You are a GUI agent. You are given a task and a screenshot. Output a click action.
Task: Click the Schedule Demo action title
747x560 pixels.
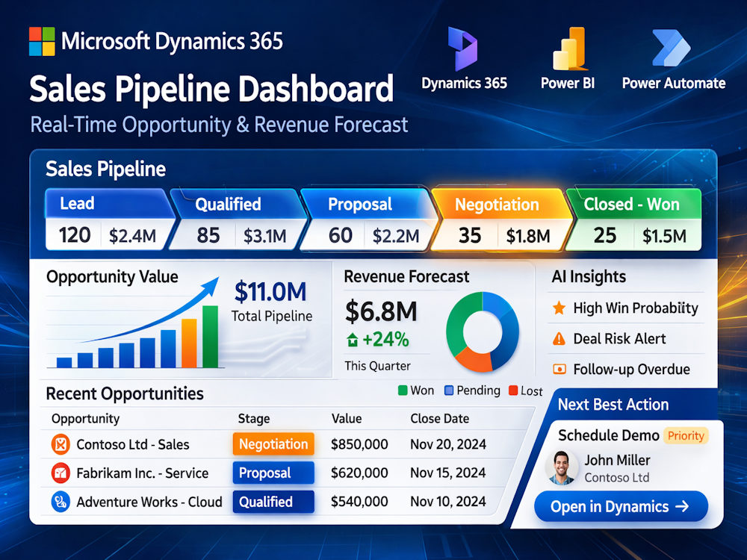pyautogui.click(x=608, y=436)
